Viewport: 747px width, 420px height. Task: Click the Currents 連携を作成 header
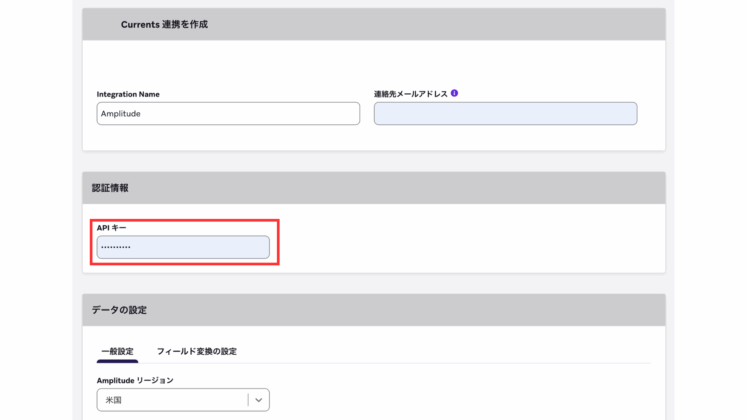point(165,24)
